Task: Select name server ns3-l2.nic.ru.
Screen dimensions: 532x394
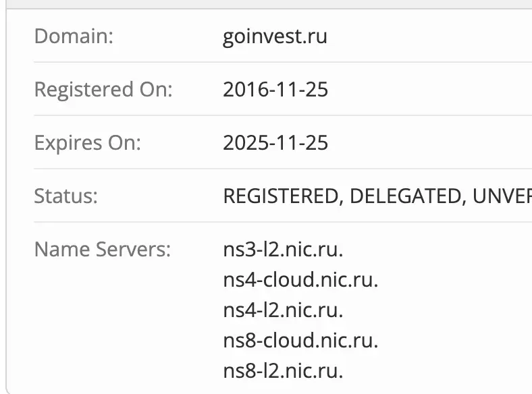Action: click(283, 249)
